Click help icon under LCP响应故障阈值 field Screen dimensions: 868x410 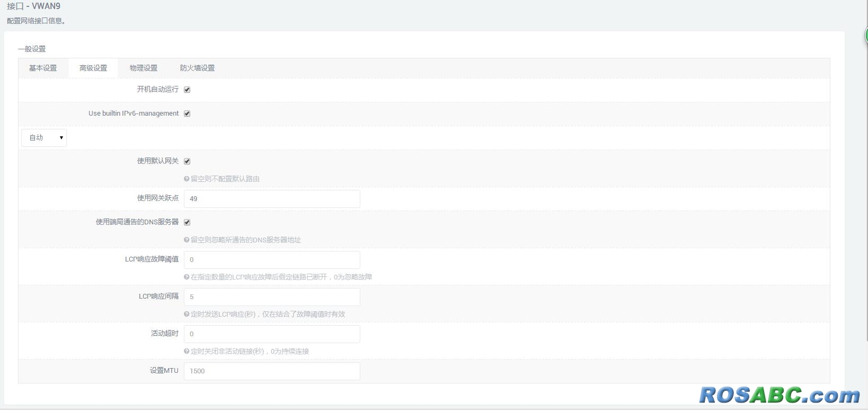coord(187,277)
